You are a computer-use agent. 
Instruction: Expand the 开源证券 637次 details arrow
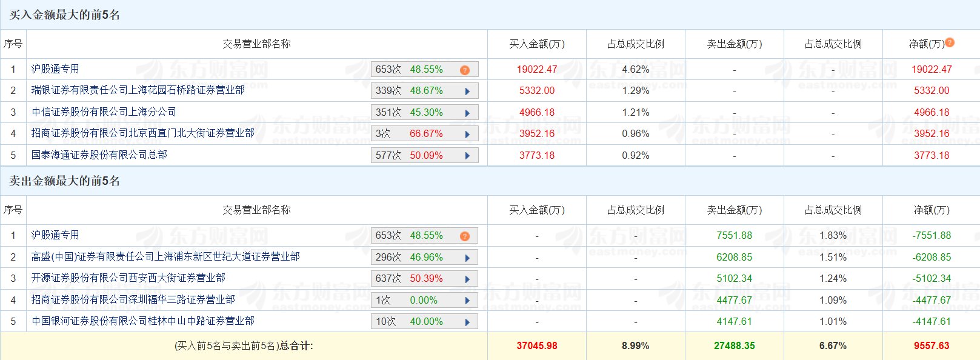467,279
